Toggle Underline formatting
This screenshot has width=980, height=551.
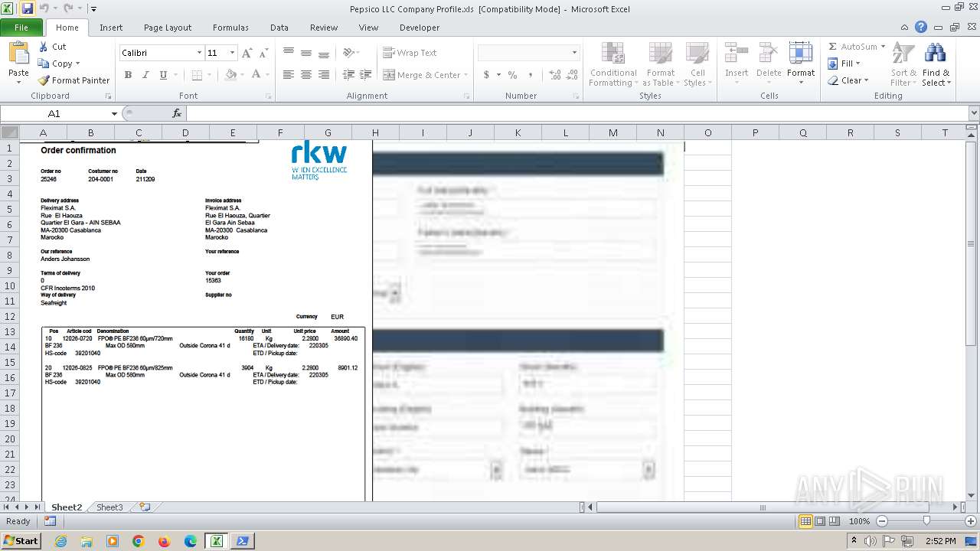163,75
